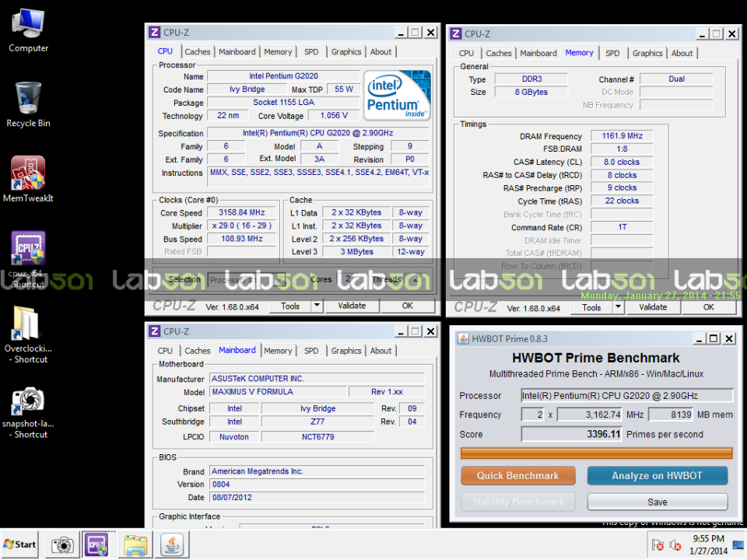
Task: Click Validate button in Memory window
Action: pyautogui.click(x=653, y=308)
